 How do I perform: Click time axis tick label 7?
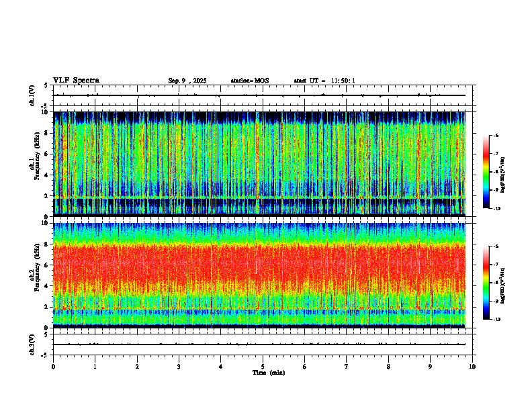tap(347, 367)
